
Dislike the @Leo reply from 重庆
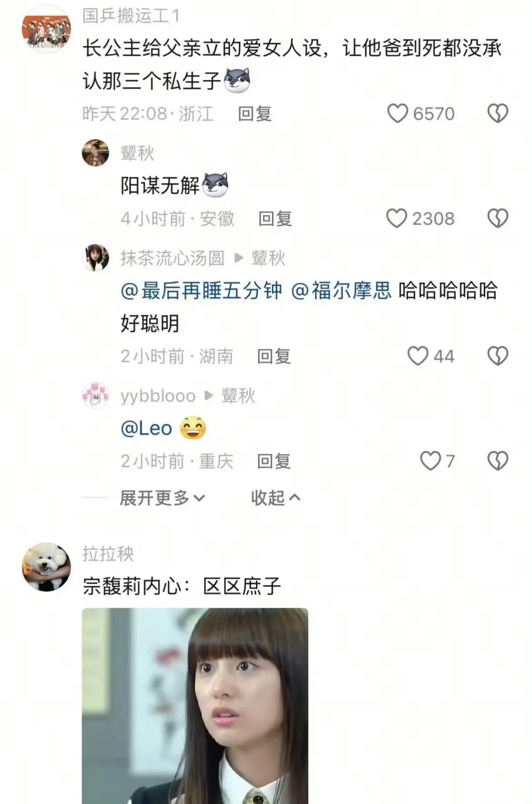498,461
